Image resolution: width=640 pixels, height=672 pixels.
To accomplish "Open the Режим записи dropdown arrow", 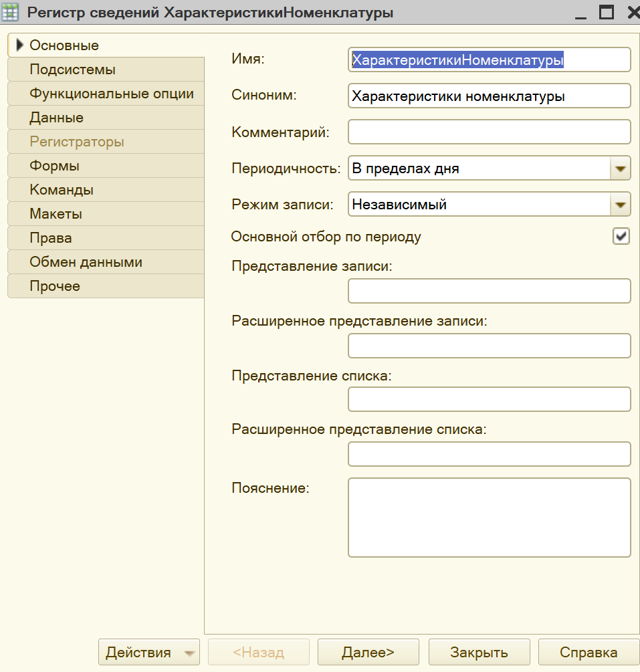I will pos(621,205).
